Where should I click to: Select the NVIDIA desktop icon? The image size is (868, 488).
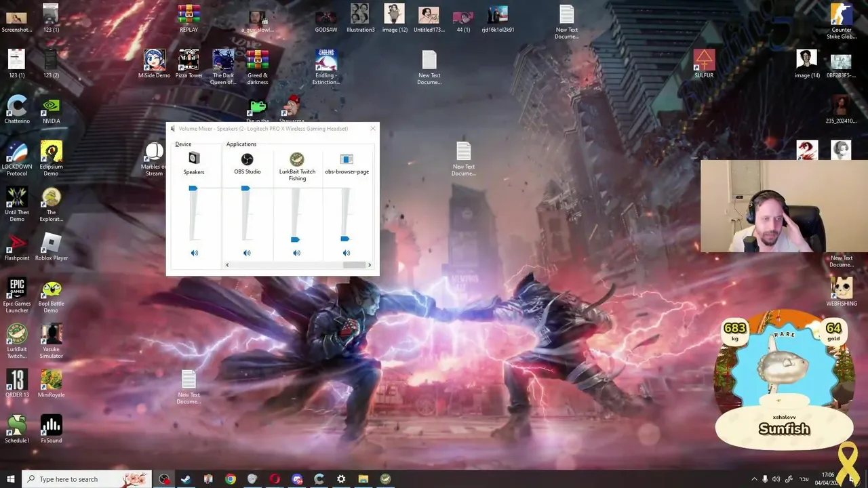tap(52, 110)
